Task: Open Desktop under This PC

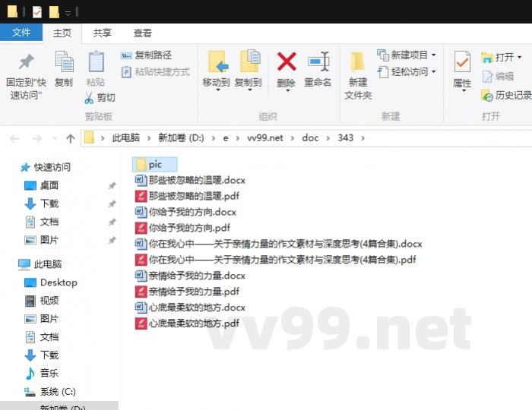Action: click(51, 282)
